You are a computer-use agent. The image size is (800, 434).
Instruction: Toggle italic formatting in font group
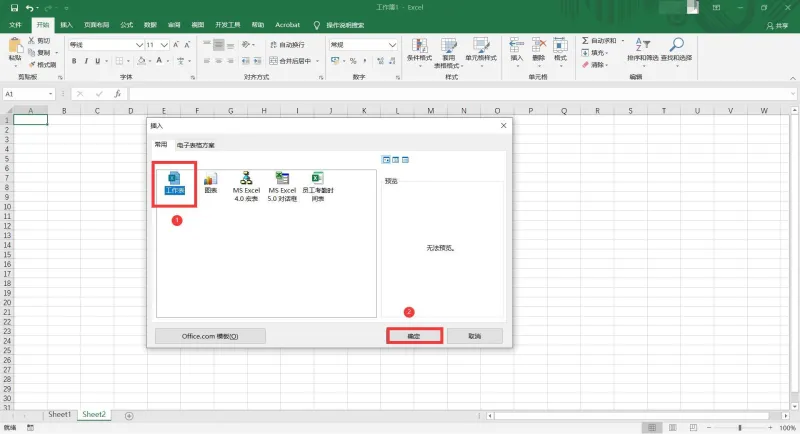pos(86,61)
